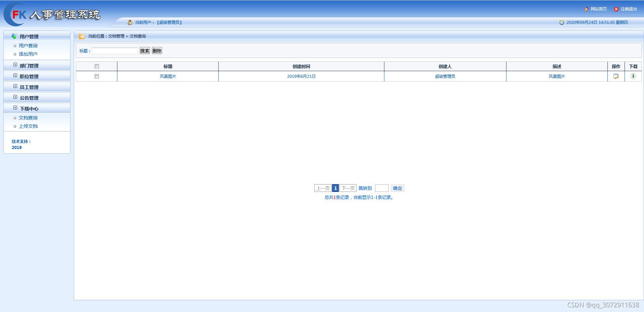The height and width of the screenshot is (312, 644).
Task: Click the 下载 column header
Action: tap(633, 66)
